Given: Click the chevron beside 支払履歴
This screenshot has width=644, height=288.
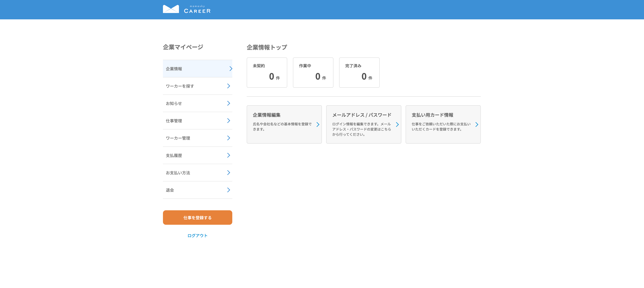Looking at the screenshot, I should (229, 155).
